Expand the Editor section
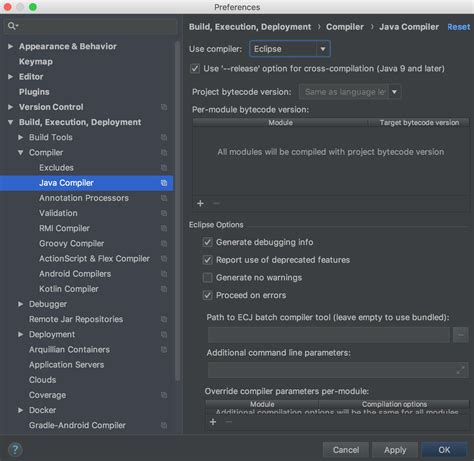The width and height of the screenshot is (474, 461). 11,77
